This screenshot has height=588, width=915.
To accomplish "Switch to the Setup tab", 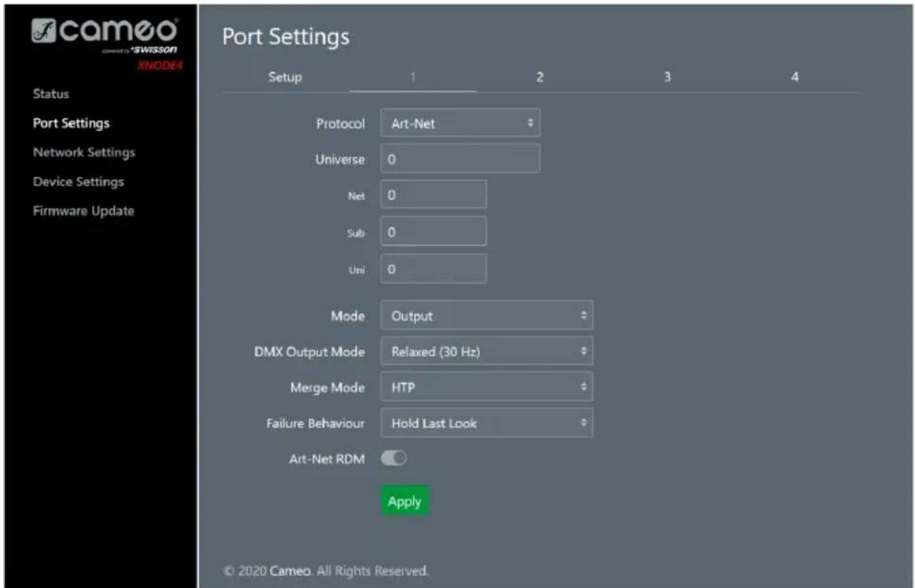I will (x=285, y=77).
